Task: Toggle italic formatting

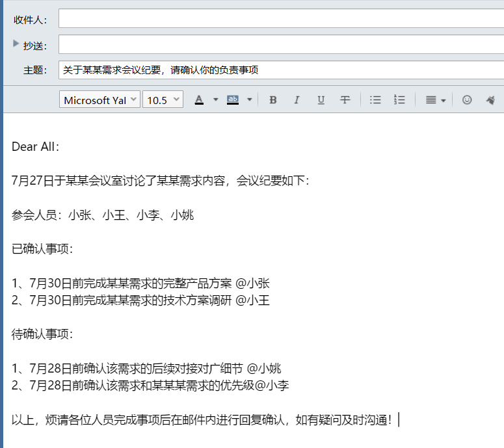Action: (x=297, y=100)
